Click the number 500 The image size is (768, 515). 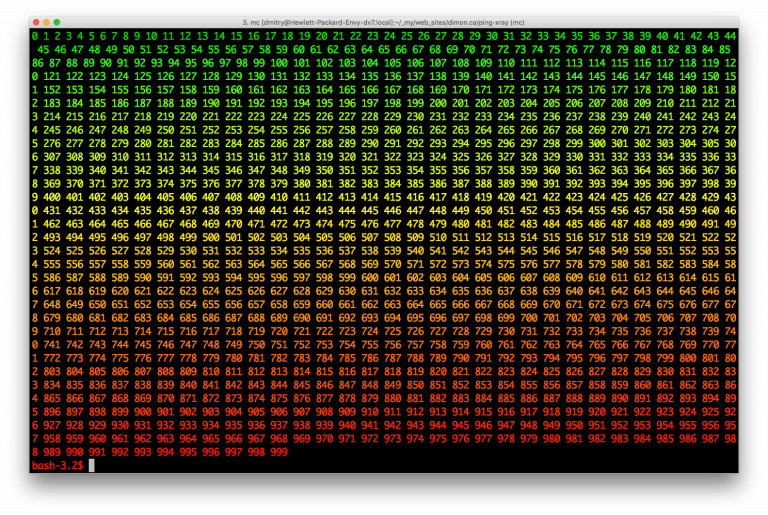[211, 238]
